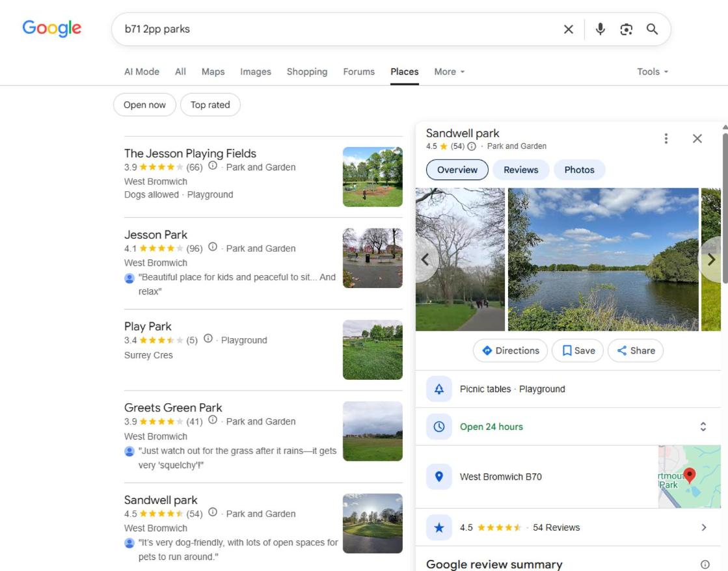The image size is (728, 571).
Task: Open info icon next to Jesson Park rating
Action: click(x=212, y=246)
